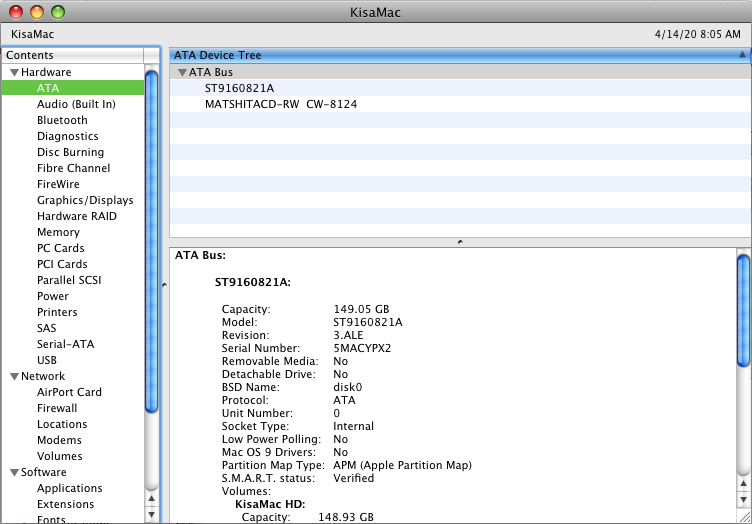Click the S.M.A.R.T. status Verified value
The image size is (752, 524).
point(353,478)
